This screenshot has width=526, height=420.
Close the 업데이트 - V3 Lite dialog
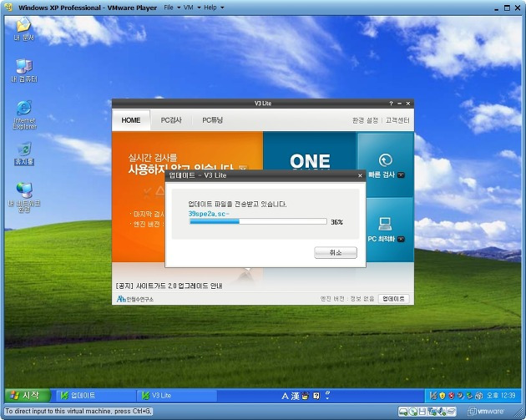click(360, 175)
